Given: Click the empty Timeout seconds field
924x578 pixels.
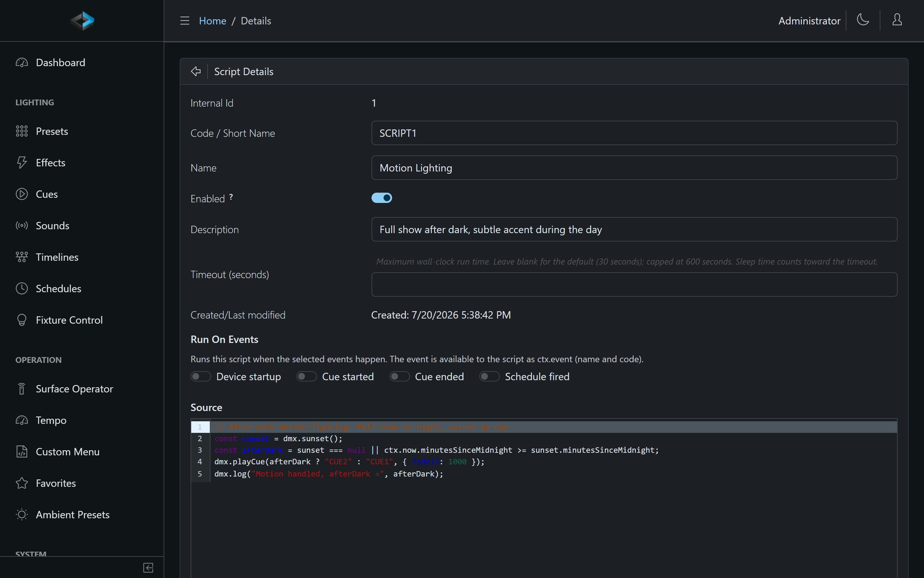Looking at the screenshot, I should (634, 285).
